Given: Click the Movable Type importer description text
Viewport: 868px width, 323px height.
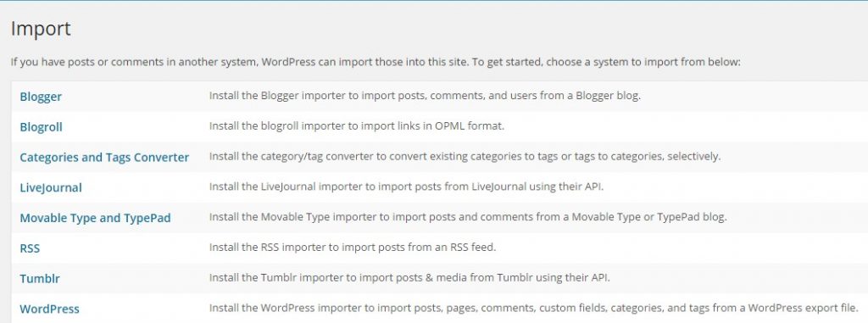Looking at the screenshot, I should [468, 217].
